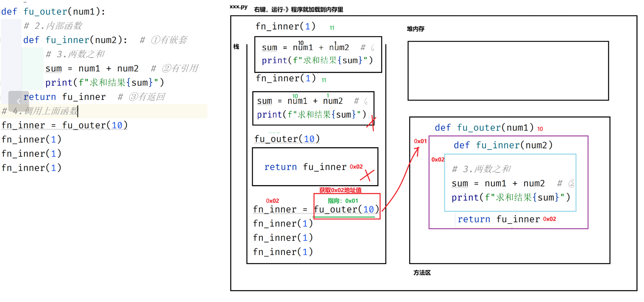The image size is (644, 302).
Task: Click the left chevron back arrow overlay
Action: coord(18,101)
